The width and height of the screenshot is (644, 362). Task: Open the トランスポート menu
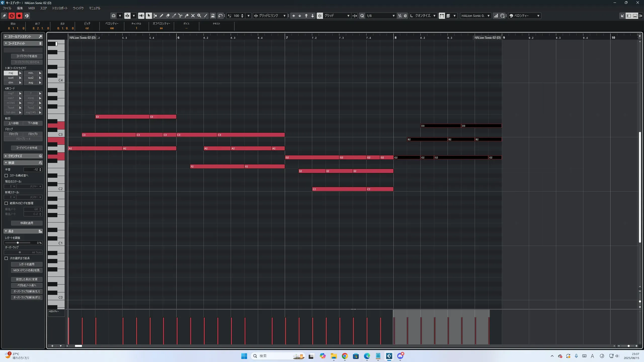[60, 8]
